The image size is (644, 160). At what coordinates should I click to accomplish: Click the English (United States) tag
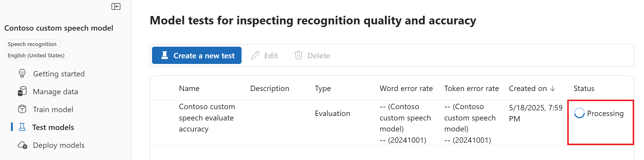tap(36, 55)
